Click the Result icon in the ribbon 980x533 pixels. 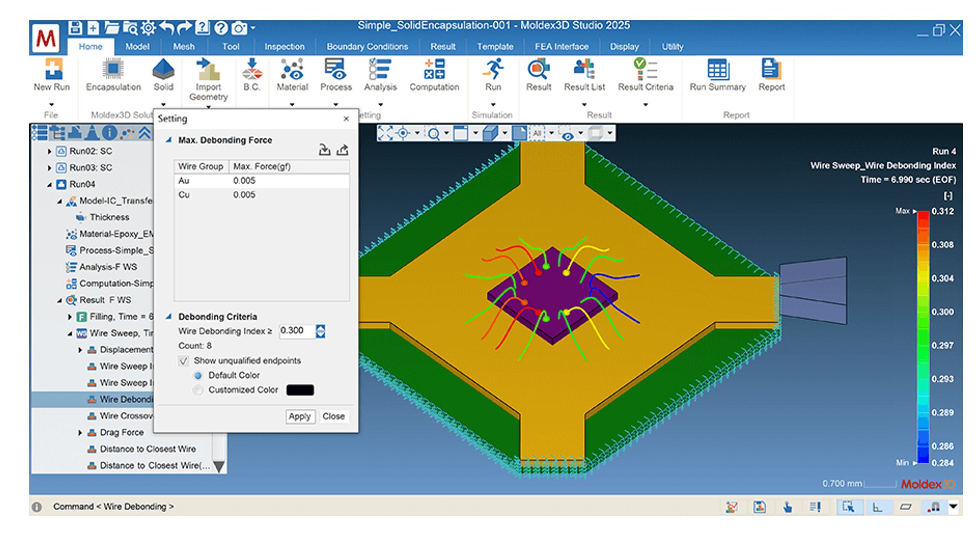538,75
